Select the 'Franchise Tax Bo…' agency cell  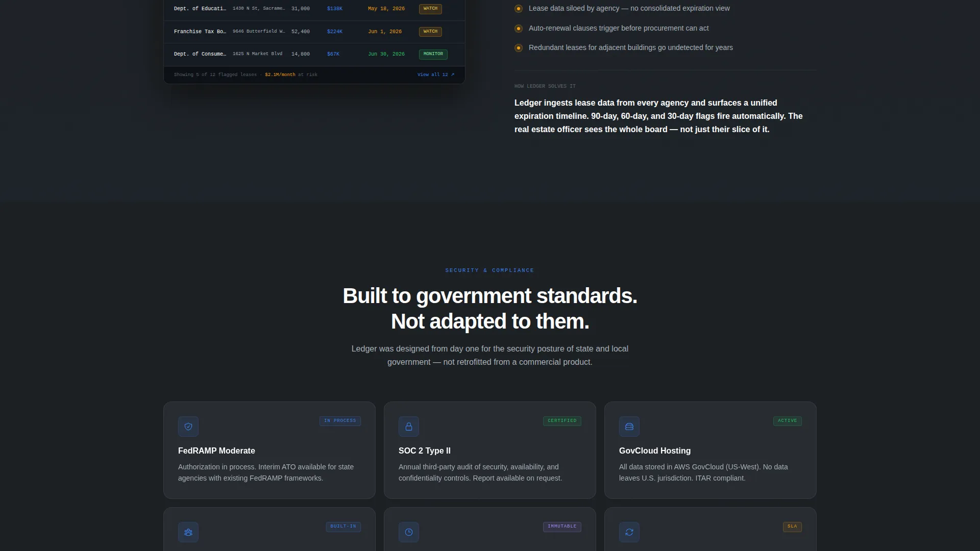200,32
